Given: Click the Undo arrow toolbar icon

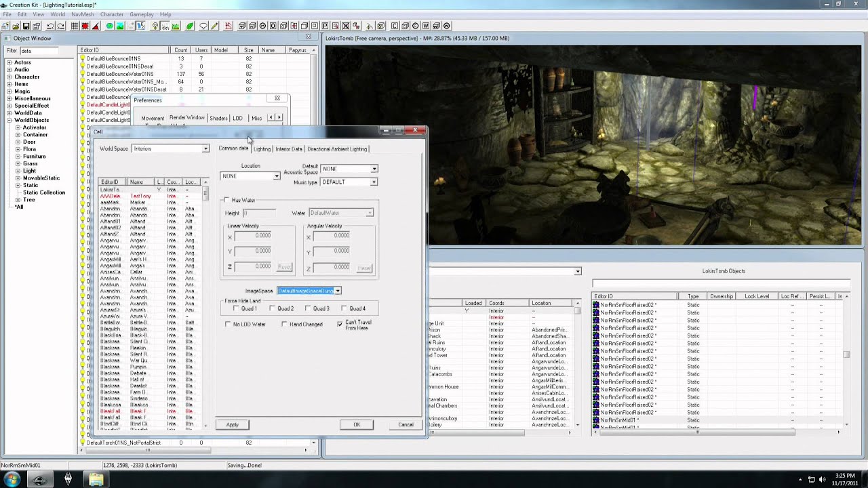Looking at the screenshot, I should tap(50, 26).
